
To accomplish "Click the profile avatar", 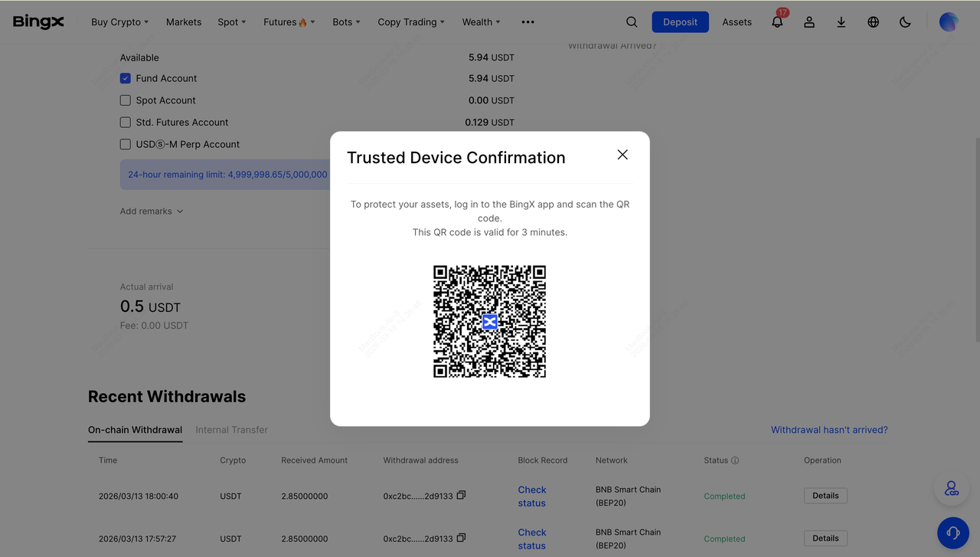I will click(949, 22).
